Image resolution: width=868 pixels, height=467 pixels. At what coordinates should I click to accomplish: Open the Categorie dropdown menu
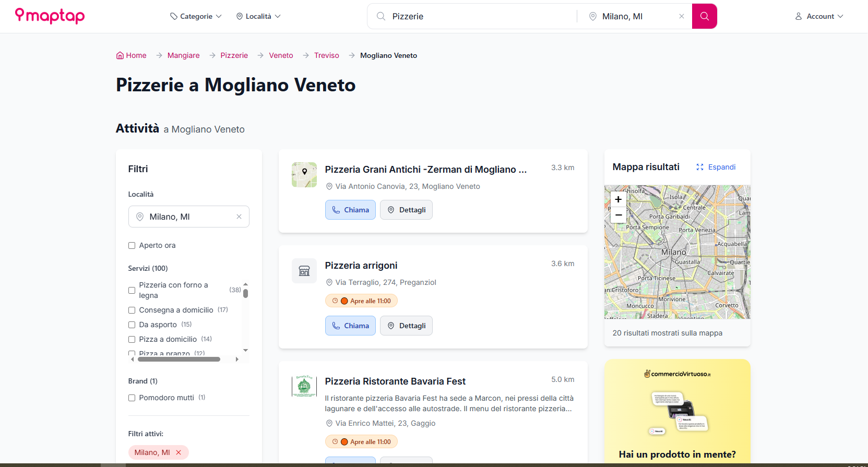[x=196, y=16]
